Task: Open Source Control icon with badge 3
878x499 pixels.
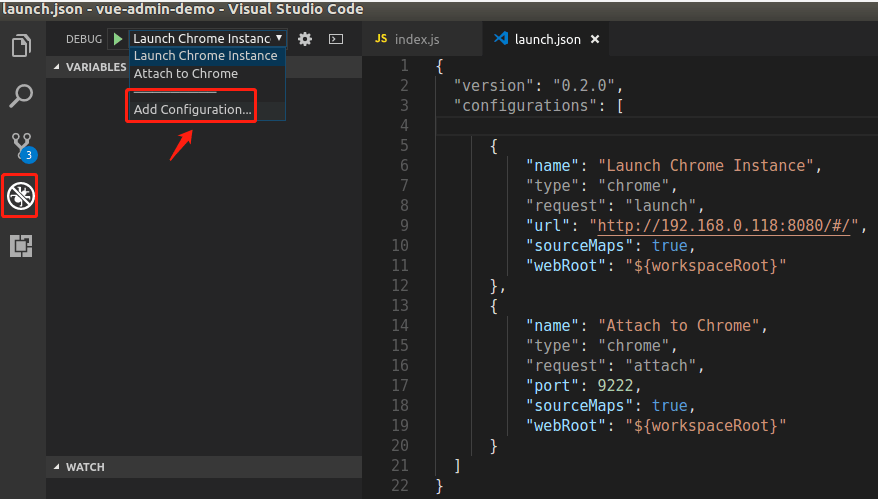Action: [x=23, y=147]
